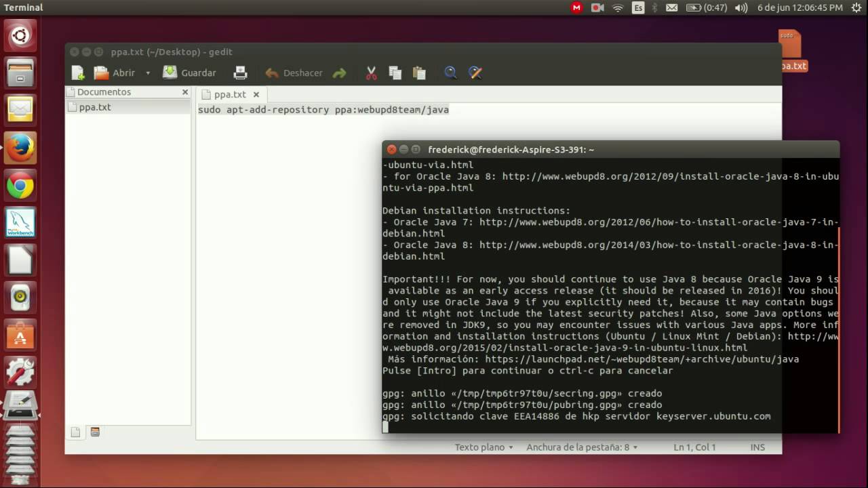Cut selection with the scissors icon
Image resolution: width=868 pixels, height=488 pixels.
(x=371, y=73)
